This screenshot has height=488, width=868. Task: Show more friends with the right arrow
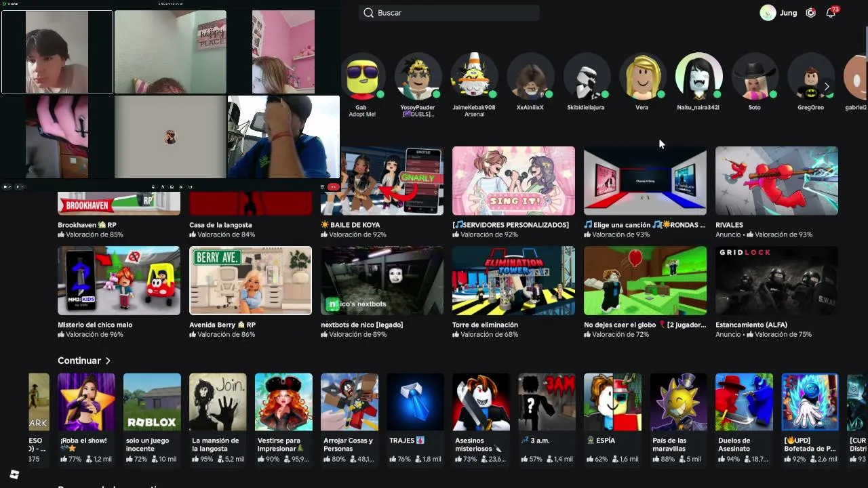point(827,86)
